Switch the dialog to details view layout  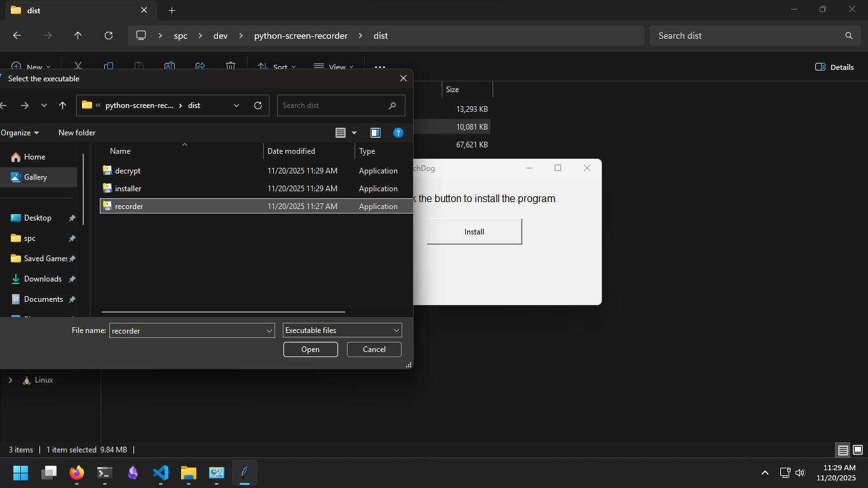point(341,133)
